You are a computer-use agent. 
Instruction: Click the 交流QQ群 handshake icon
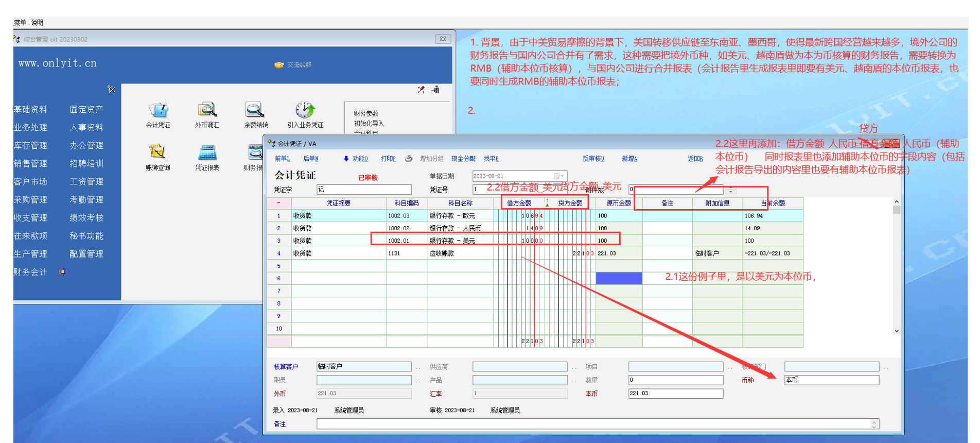tap(279, 65)
